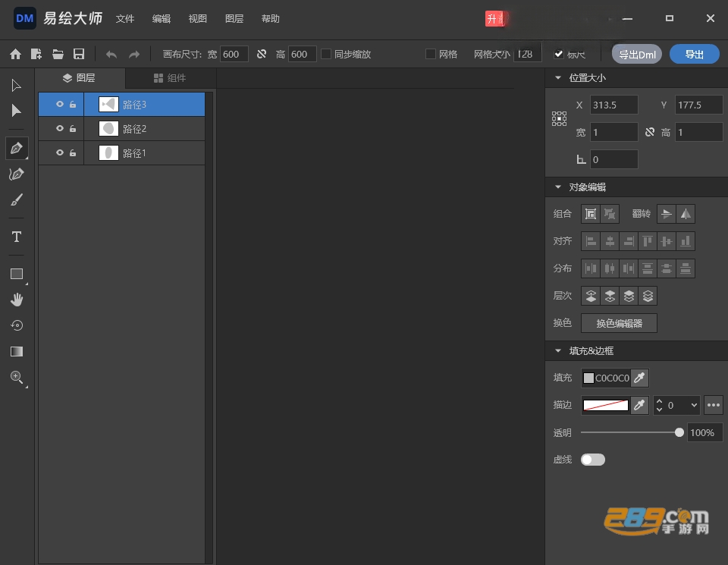The width and height of the screenshot is (728, 565).
Task: Collapse the 填充&边框 section
Action: point(558,350)
